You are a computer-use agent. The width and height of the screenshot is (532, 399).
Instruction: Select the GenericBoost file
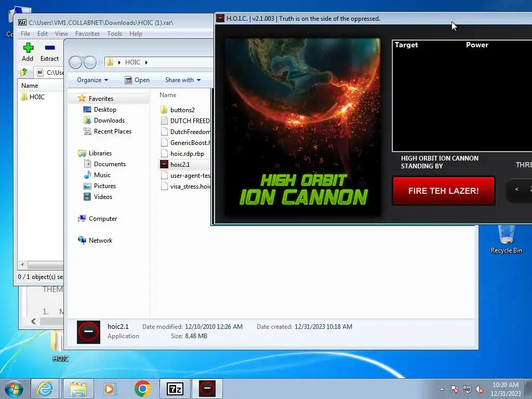pos(185,143)
